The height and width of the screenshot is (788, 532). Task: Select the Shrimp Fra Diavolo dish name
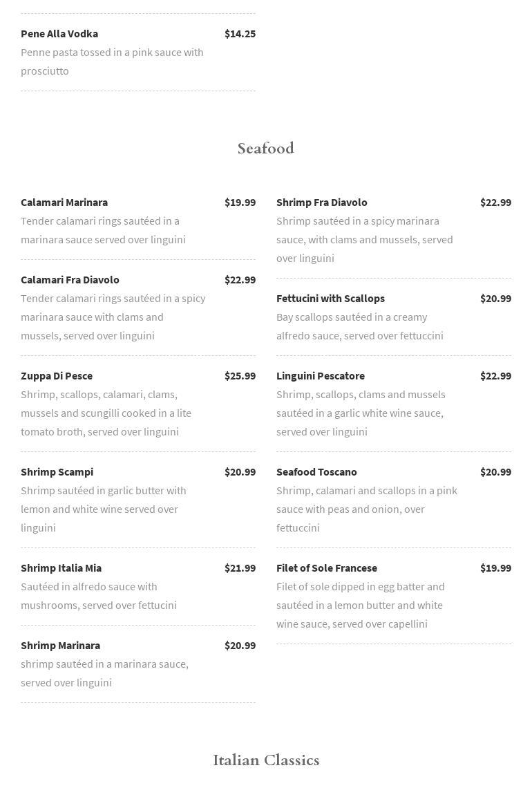321,203
